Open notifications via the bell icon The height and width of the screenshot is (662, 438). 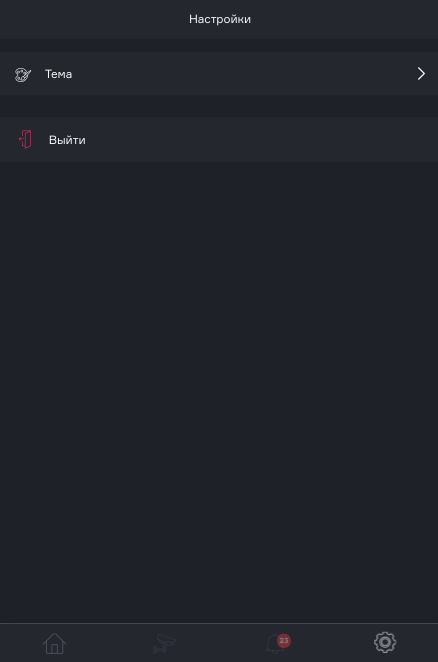[x=275, y=644]
